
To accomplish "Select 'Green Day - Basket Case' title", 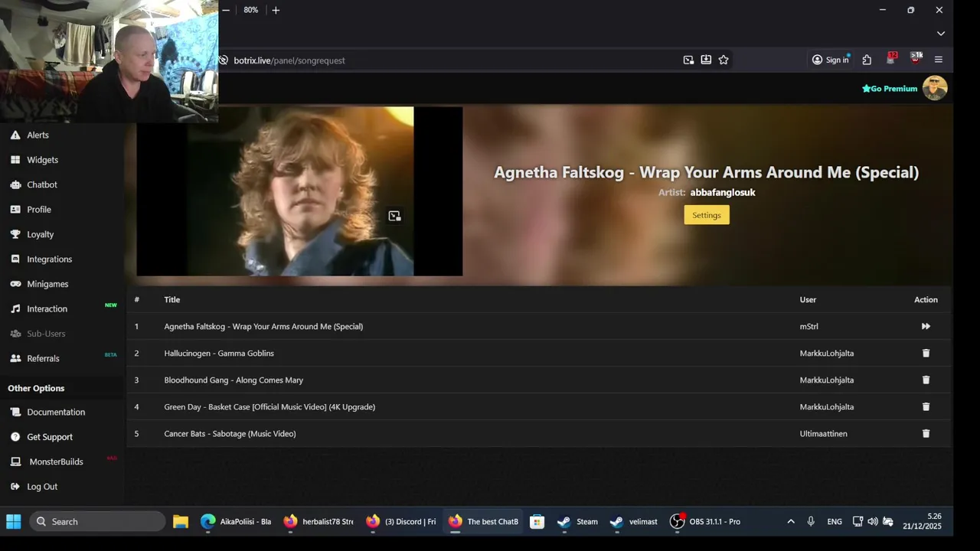I will pyautogui.click(x=269, y=406).
